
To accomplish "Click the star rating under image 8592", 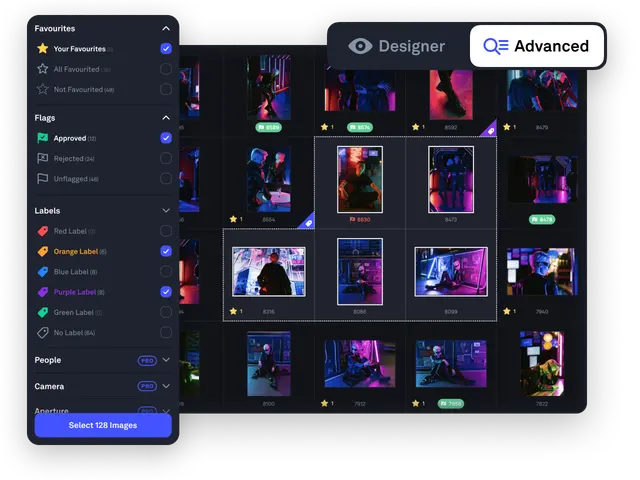I will (x=418, y=127).
